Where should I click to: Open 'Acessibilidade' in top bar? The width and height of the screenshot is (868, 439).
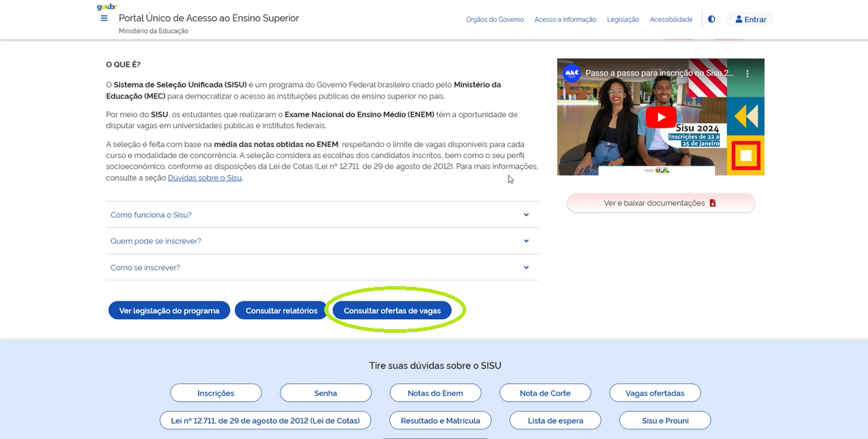click(671, 20)
